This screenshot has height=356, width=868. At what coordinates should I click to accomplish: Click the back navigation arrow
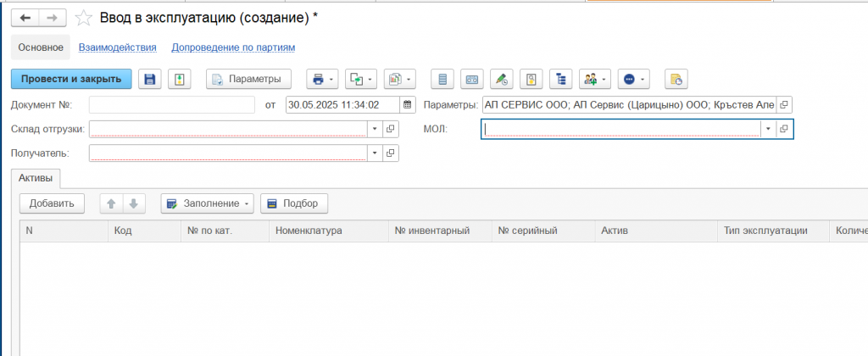[x=25, y=17]
